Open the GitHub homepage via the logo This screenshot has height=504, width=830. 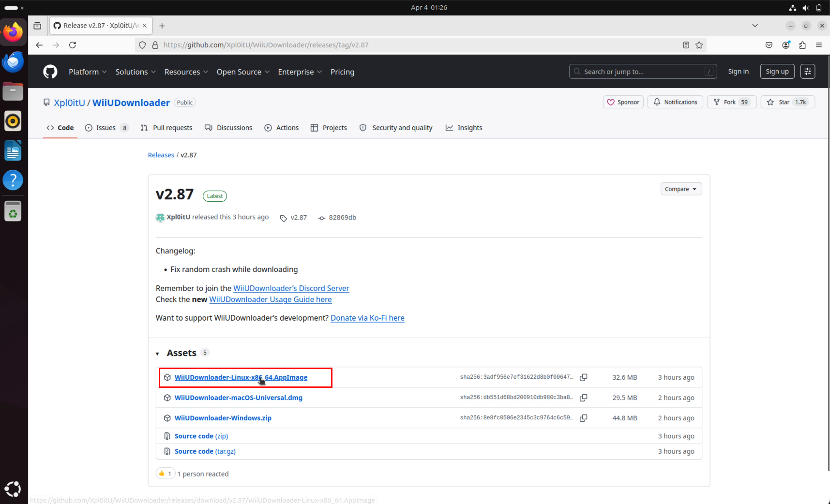(x=50, y=71)
